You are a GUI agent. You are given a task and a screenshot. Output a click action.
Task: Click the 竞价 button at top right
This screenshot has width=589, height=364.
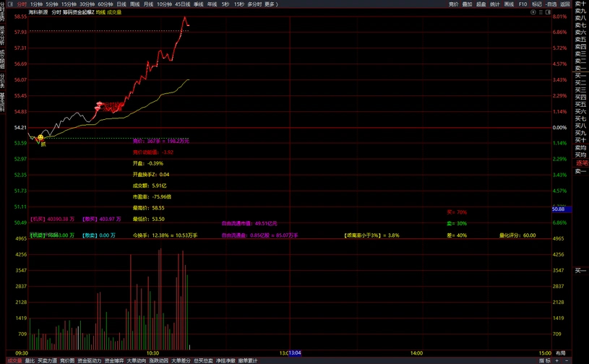(x=453, y=4)
